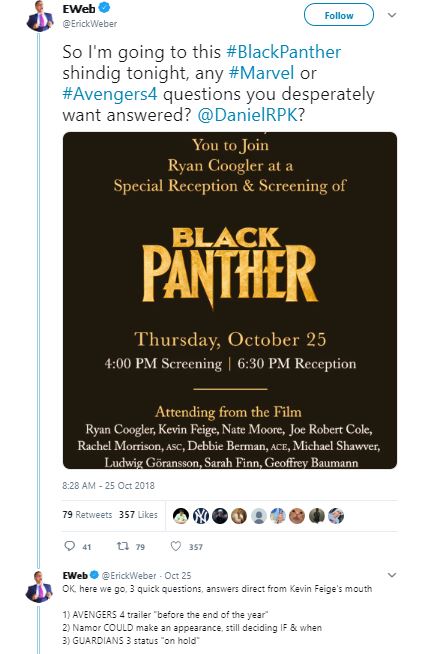This screenshot has height=654, width=424.
Task: View the 357 Likes list
Action: 138,515
